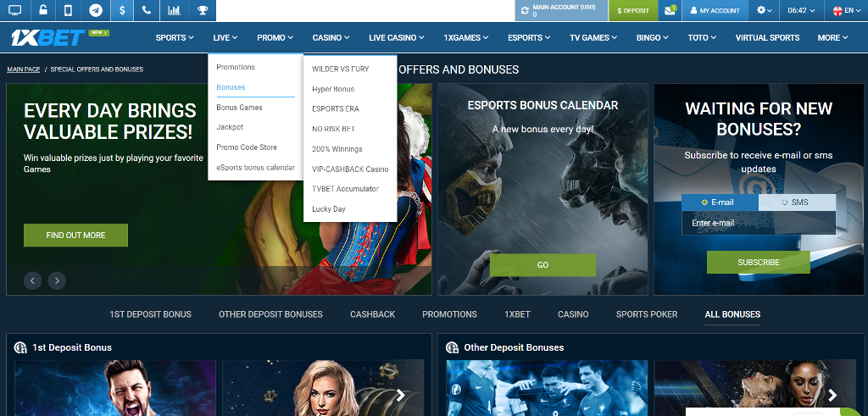The height and width of the screenshot is (416, 868).
Task: Click GO on Esports Bonus Calendar
Action: pos(543,265)
